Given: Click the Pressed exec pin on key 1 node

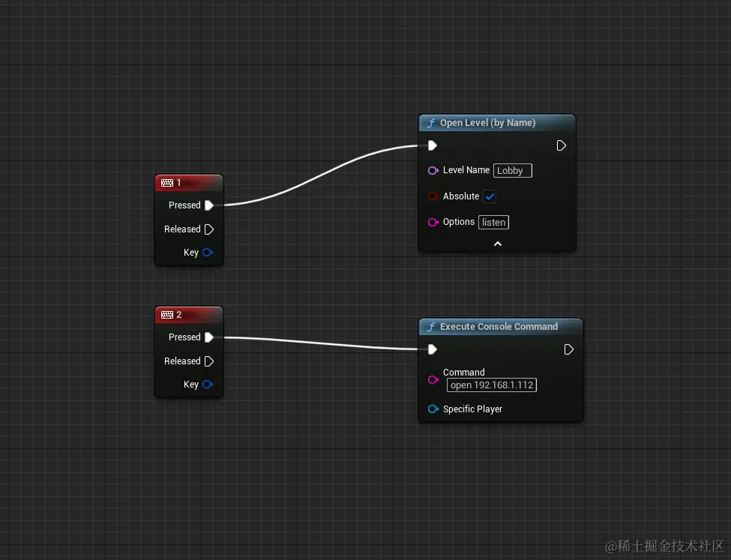Looking at the screenshot, I should [209, 205].
